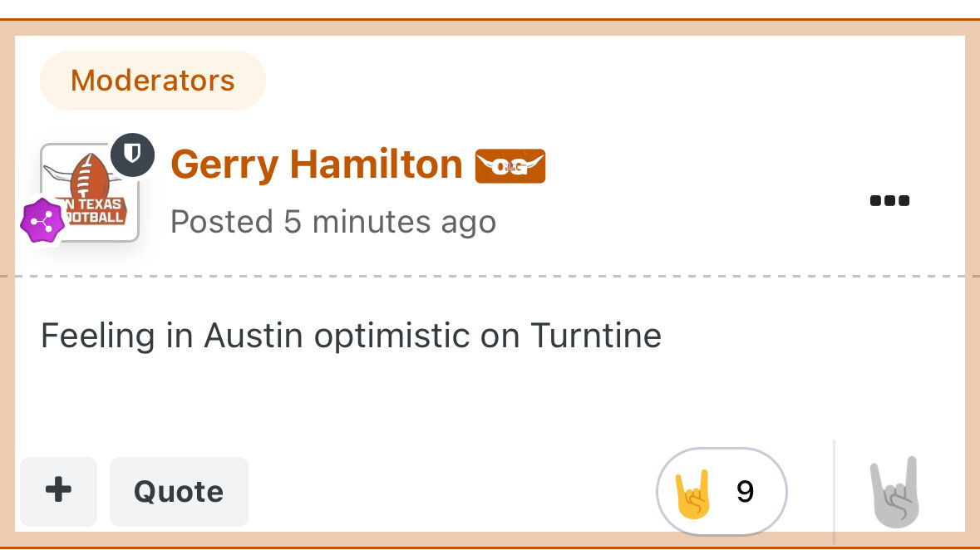Open the three-dot post options menu
The image size is (980, 550).
point(889,200)
